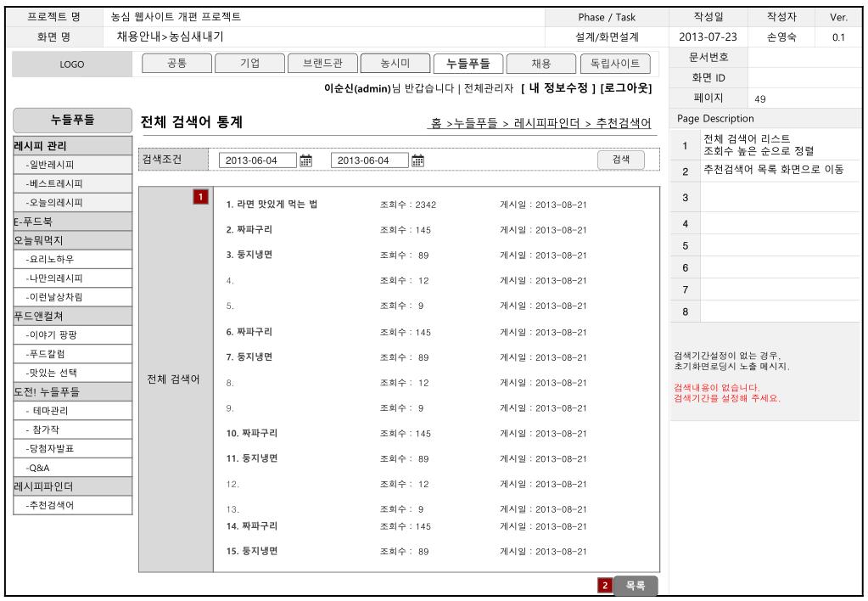Click breadcrumb link 레시피파인더
868x601 pixels.
[547, 123]
